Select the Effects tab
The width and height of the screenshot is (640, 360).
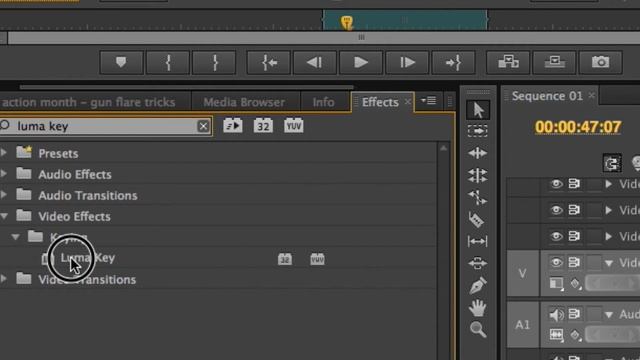tap(380, 102)
